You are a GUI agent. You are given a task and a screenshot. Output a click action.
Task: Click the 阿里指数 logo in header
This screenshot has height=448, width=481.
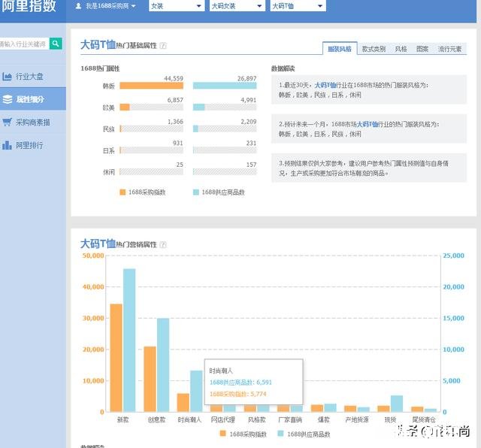(x=29, y=7)
